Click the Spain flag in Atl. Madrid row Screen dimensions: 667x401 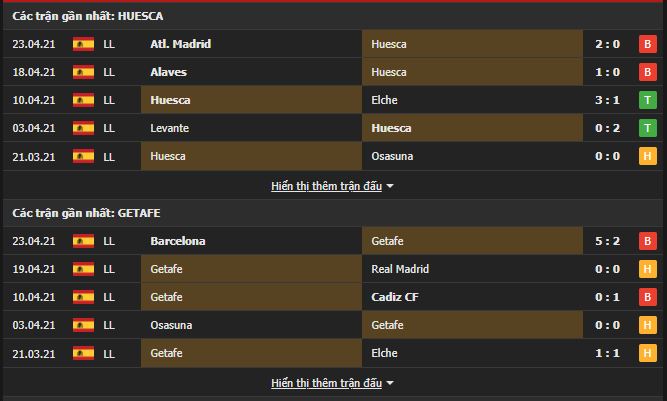coord(83,44)
